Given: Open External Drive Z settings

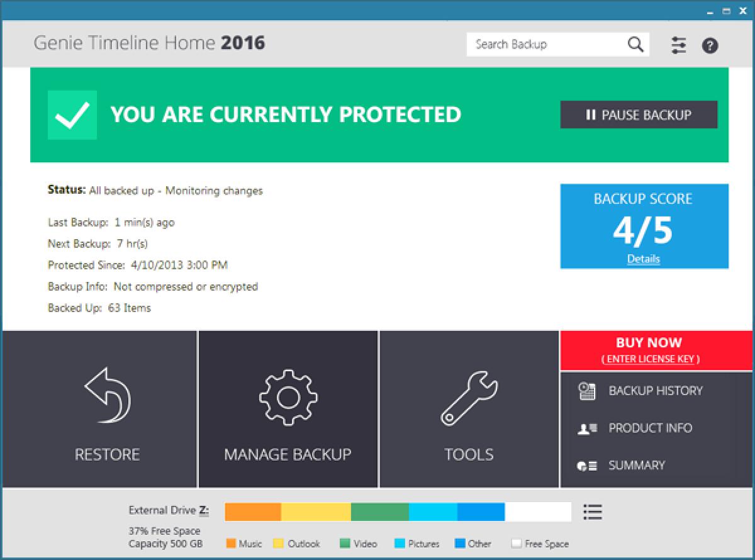Looking at the screenshot, I should pos(169,510).
